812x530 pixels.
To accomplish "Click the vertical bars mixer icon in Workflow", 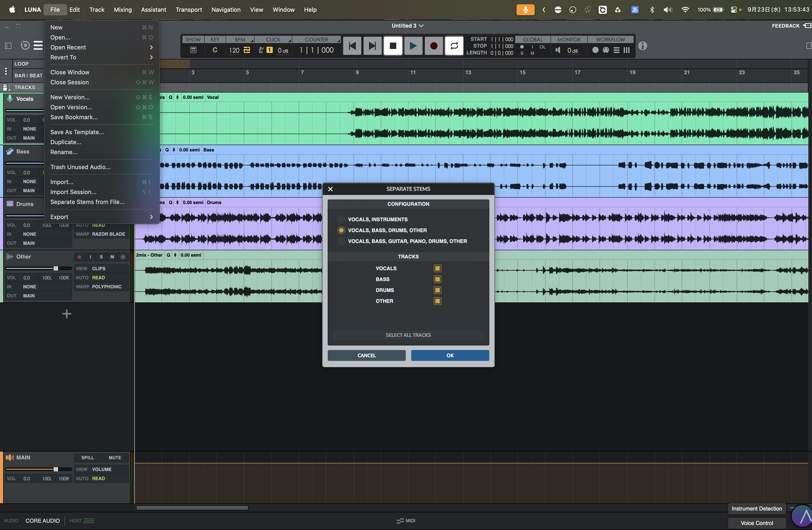I will 627,50.
